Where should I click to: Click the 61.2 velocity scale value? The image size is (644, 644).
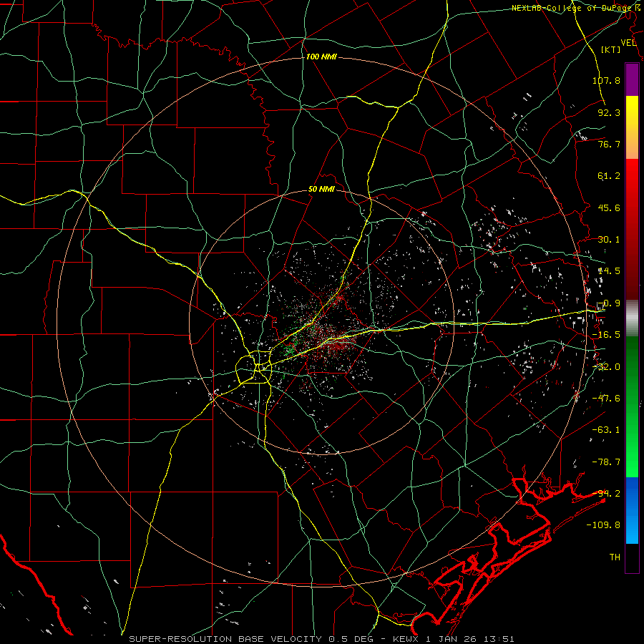pos(609,176)
